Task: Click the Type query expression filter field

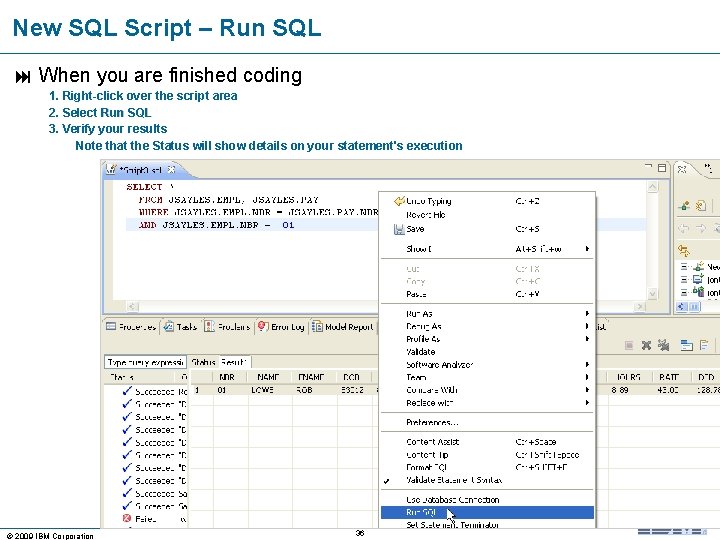Action: 145,362
